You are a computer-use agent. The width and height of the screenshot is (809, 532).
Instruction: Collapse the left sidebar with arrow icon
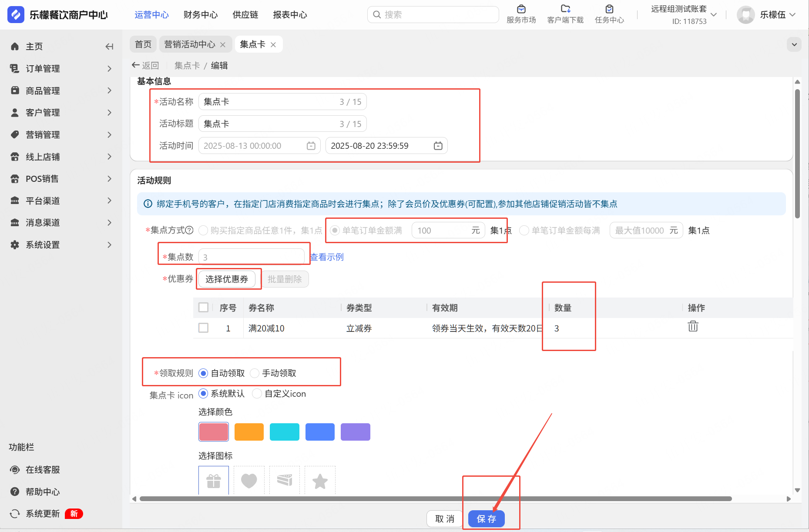tap(109, 47)
